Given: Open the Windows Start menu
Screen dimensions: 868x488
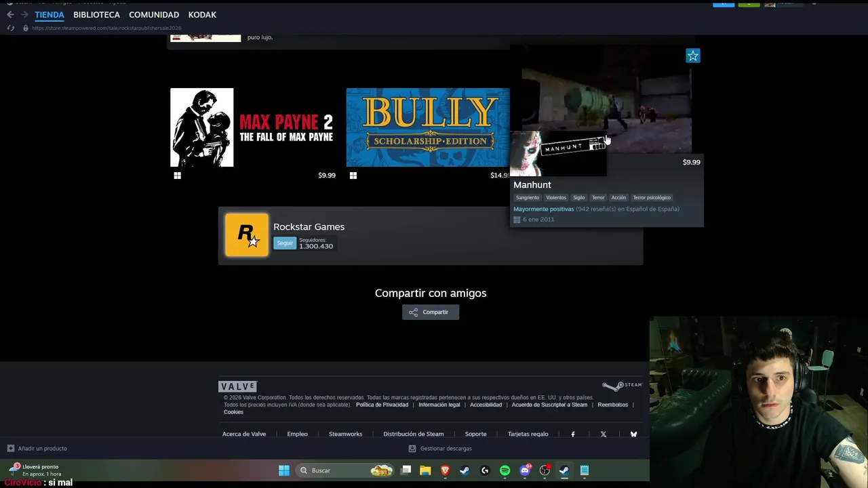Looking at the screenshot, I should pyautogui.click(x=284, y=470).
